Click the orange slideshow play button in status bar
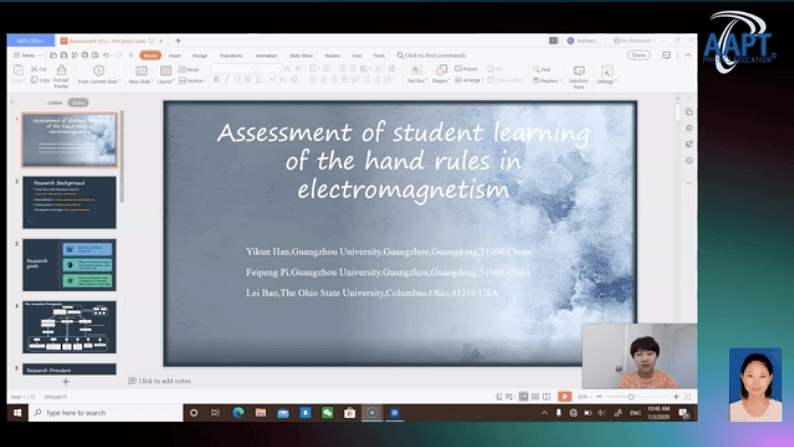This screenshot has width=794, height=447. (x=565, y=396)
